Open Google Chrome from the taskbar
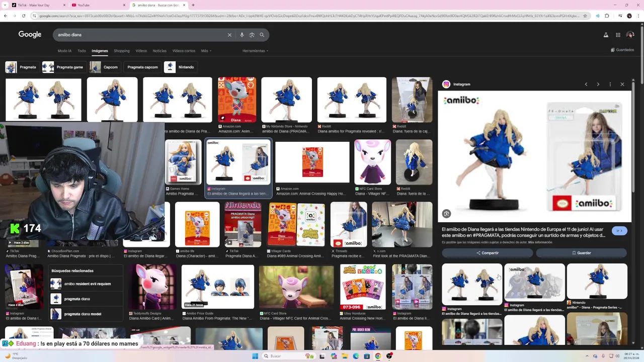 tap(378, 356)
